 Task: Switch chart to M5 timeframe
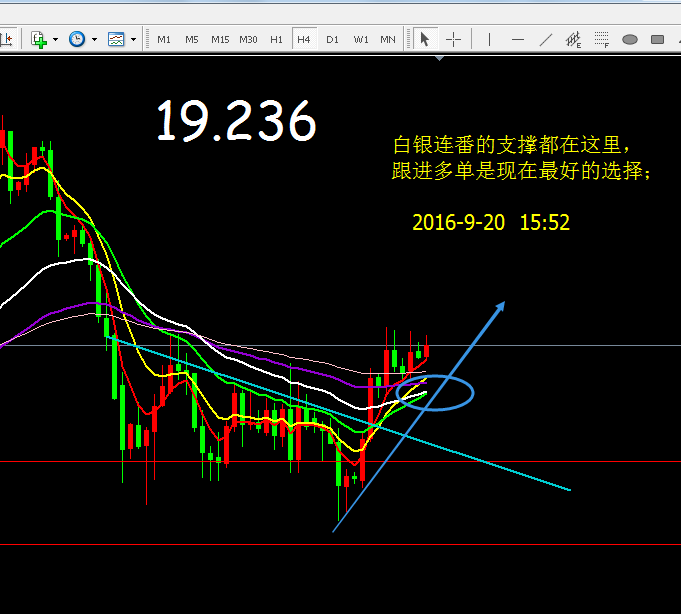click(x=192, y=40)
